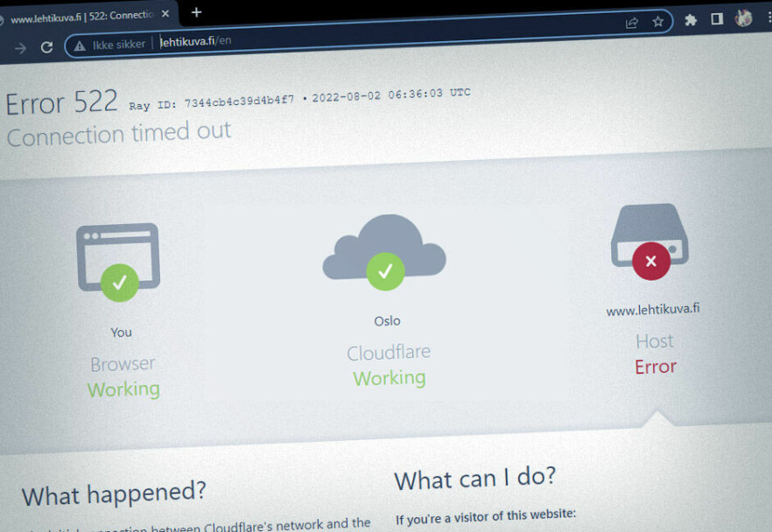Screen dimensions: 772x532
Task: Click the 'Oslo' location label
Action: [x=388, y=321]
